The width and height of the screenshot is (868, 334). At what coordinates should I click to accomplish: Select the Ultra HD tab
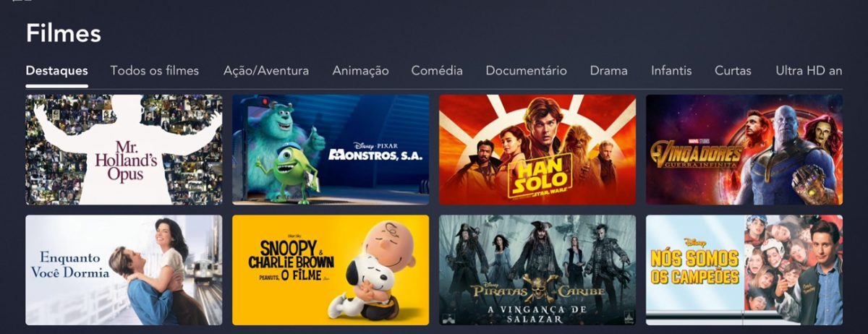(x=809, y=71)
